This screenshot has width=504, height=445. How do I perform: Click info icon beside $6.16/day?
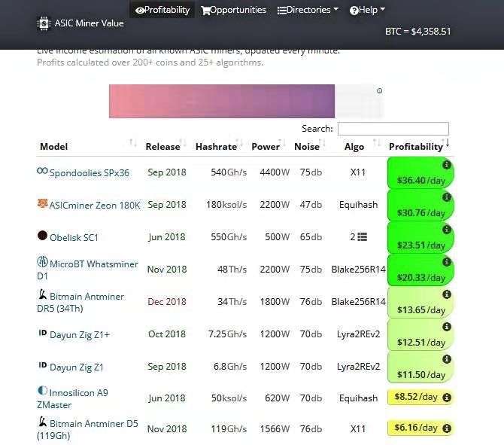pyautogui.click(x=447, y=428)
